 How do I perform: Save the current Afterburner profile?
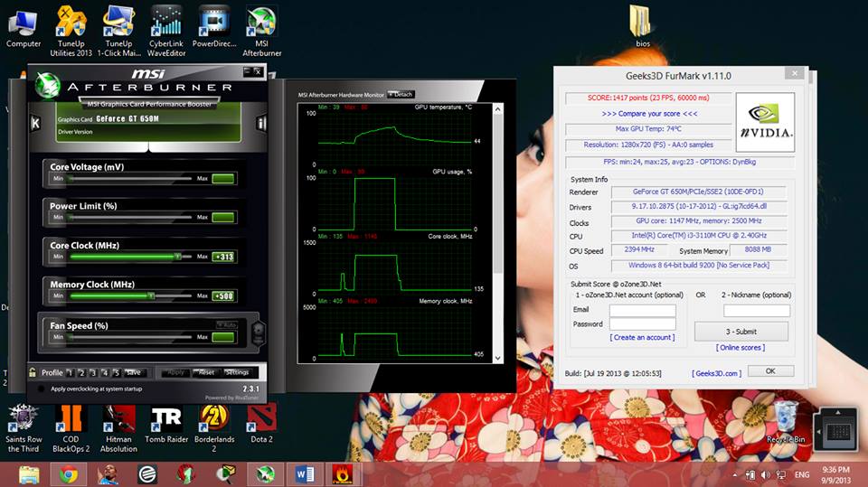[134, 372]
